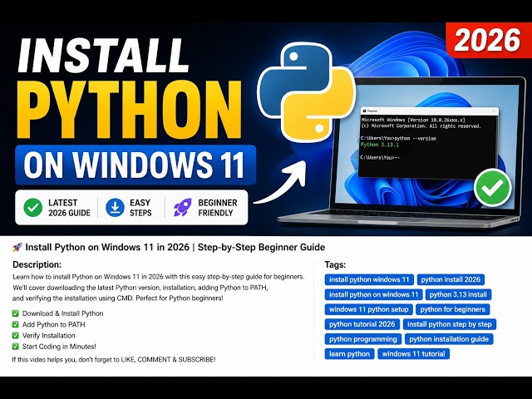Viewport: 532px width, 399px height.
Task: Select the 'windows 11 python setup' tag
Action: (369, 309)
